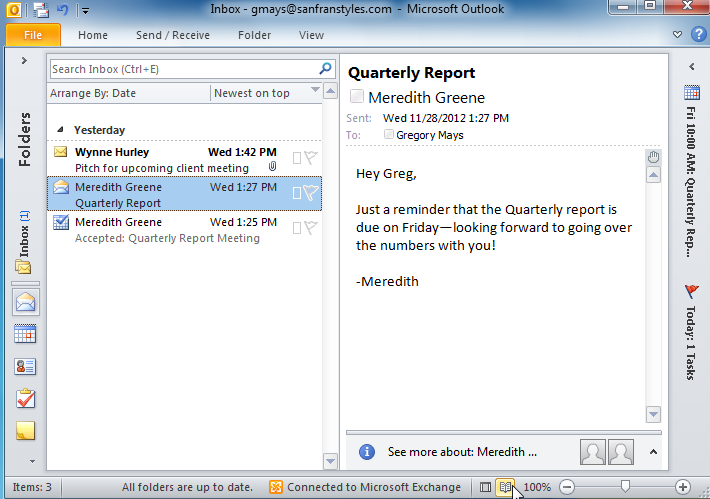Viewport: 710px width, 499px height.
Task: Click the search magnifier icon
Action: tap(325, 69)
